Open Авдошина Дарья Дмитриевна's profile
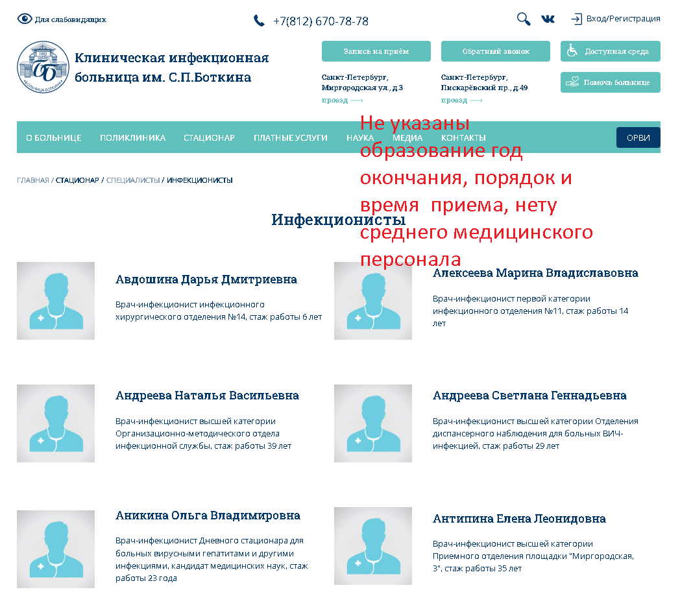 [206, 279]
